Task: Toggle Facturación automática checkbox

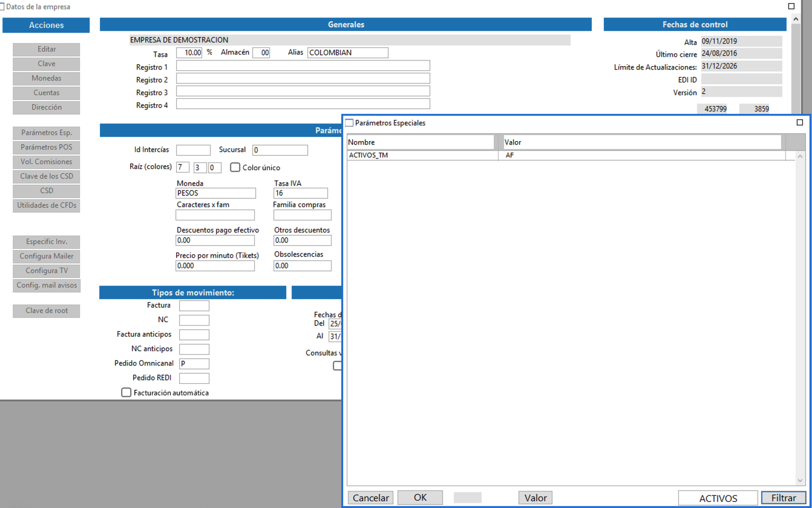Action: pos(126,392)
